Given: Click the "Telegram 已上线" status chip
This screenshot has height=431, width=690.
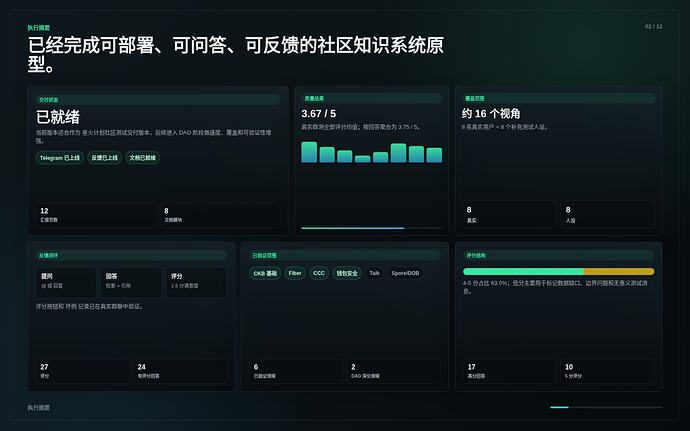Looking at the screenshot, I should point(59,158).
